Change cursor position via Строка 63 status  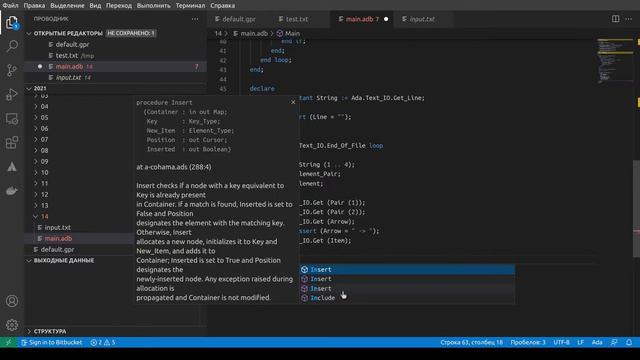pyautogui.click(x=471, y=342)
